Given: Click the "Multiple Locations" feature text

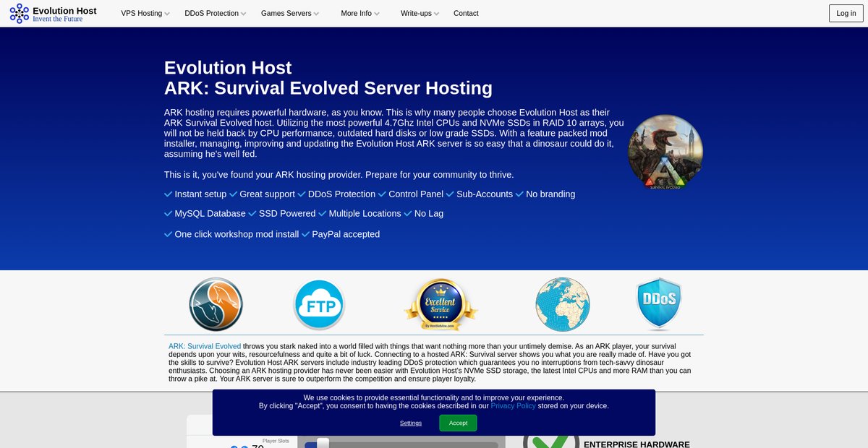Looking at the screenshot, I should point(365,214).
